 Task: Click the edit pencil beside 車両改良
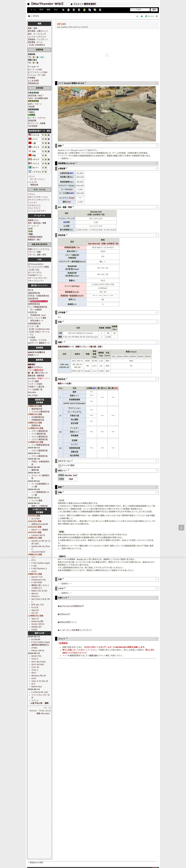[x=67, y=379]
